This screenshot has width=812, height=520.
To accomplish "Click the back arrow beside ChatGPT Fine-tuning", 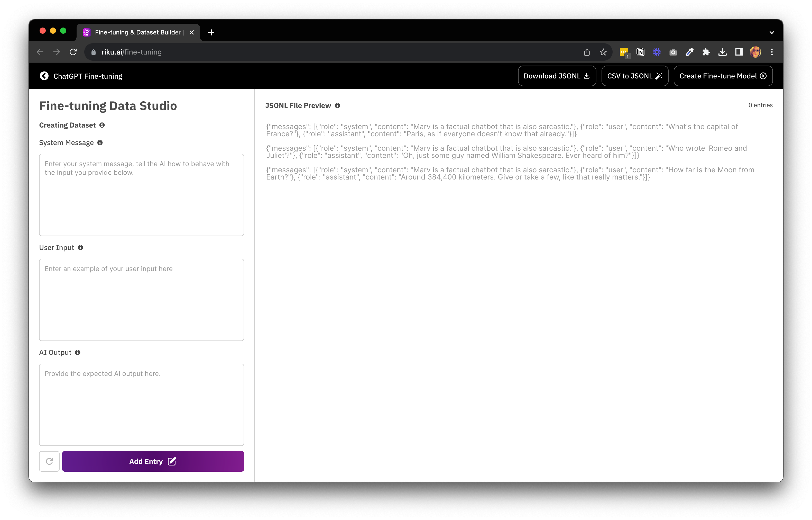I will coord(44,76).
